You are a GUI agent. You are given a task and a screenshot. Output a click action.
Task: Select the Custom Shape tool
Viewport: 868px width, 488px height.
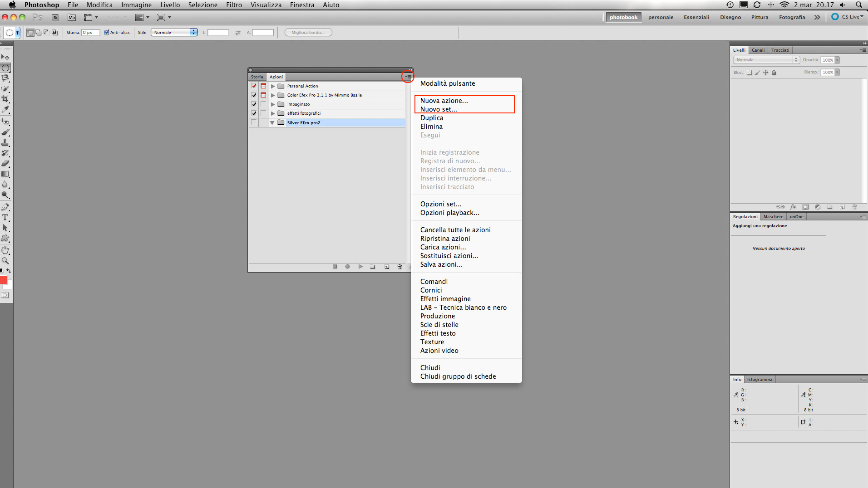(x=5, y=238)
